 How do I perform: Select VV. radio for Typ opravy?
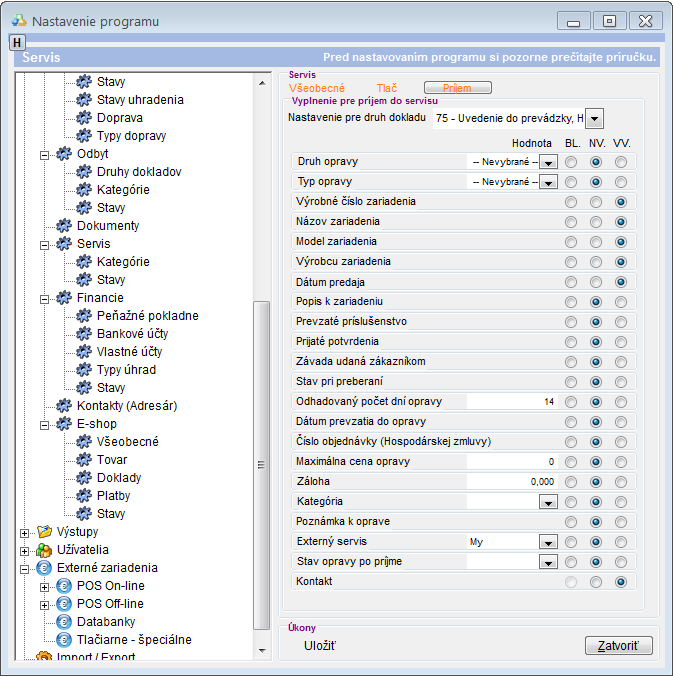coord(621,182)
